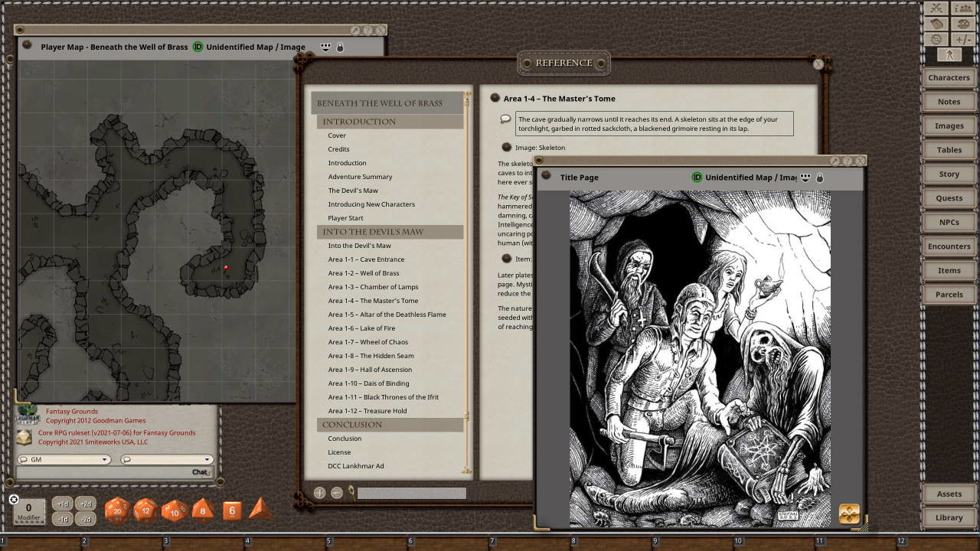Switch to the Story tab in the sidebar
The width and height of the screenshot is (980, 551).
pos(949,174)
